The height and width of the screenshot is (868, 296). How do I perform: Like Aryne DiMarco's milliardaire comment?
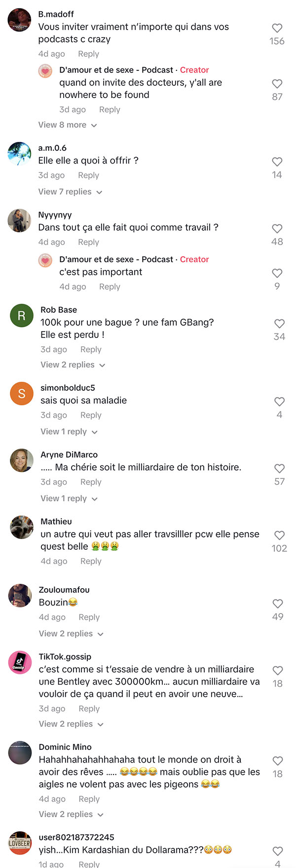(x=279, y=469)
